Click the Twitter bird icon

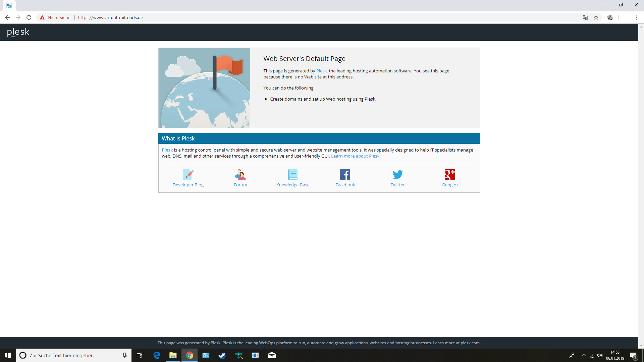397,174
